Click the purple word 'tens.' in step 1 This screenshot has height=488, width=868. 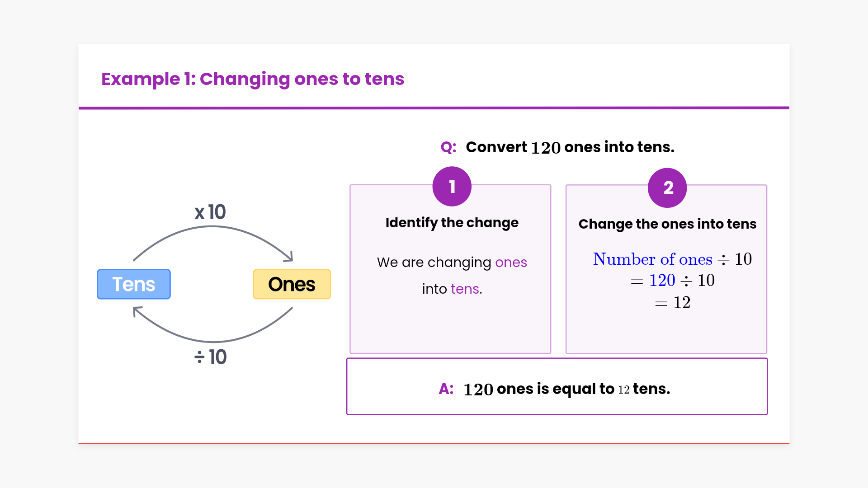point(466,289)
